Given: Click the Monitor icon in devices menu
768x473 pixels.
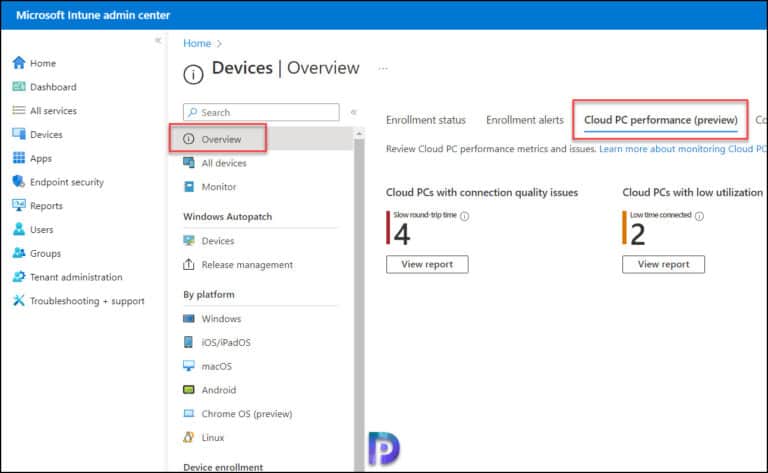Looking at the screenshot, I should pos(189,187).
